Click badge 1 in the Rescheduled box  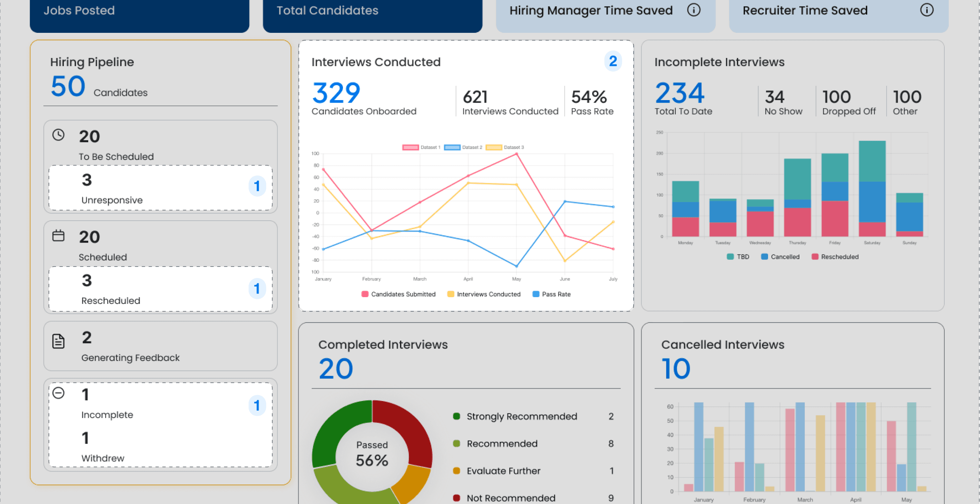tap(257, 289)
